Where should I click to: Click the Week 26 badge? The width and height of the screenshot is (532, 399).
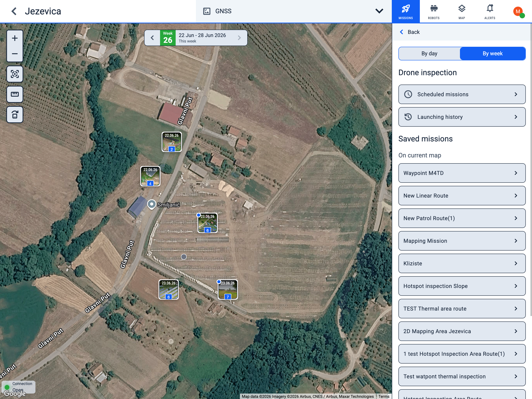[x=168, y=38]
